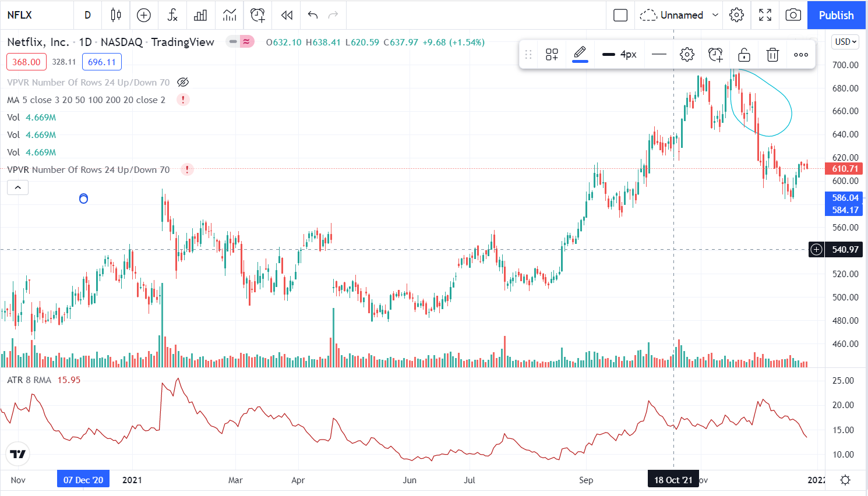Select the MA 5 close indicator legend
This screenshot has height=496, width=868.
[86, 100]
